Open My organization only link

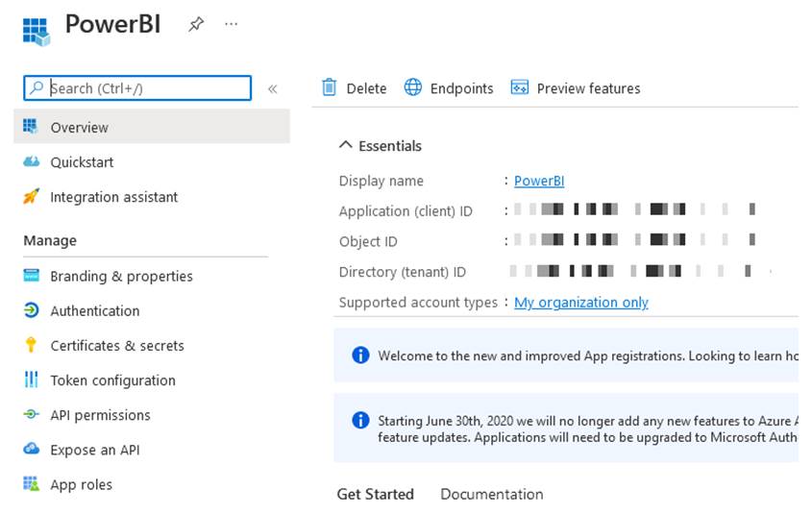point(581,302)
